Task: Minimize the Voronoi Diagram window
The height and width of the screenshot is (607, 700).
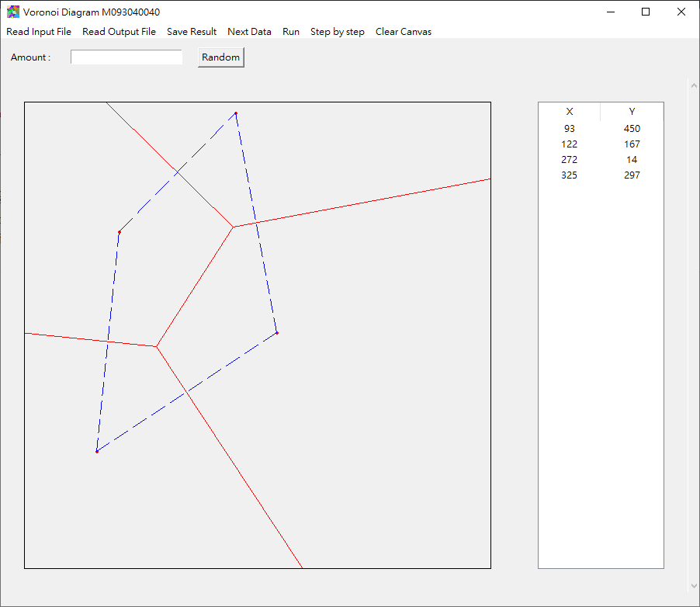Action: [x=611, y=12]
